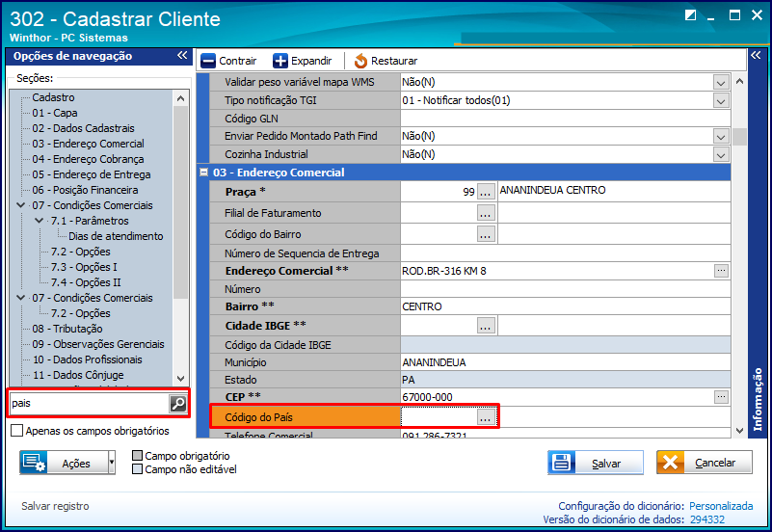Collapse the navigation options panel

click(182, 56)
